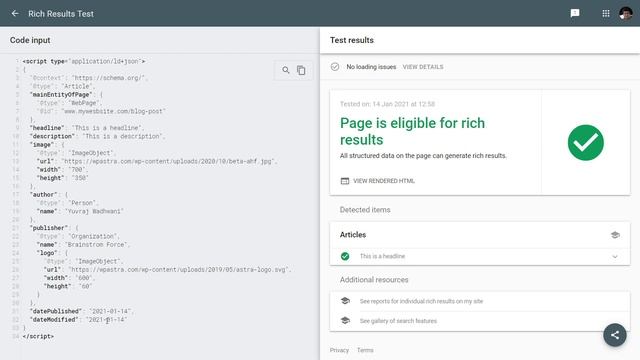640x360 pixels.
Task: Go back with the arrow icon
Action: tap(15, 13)
